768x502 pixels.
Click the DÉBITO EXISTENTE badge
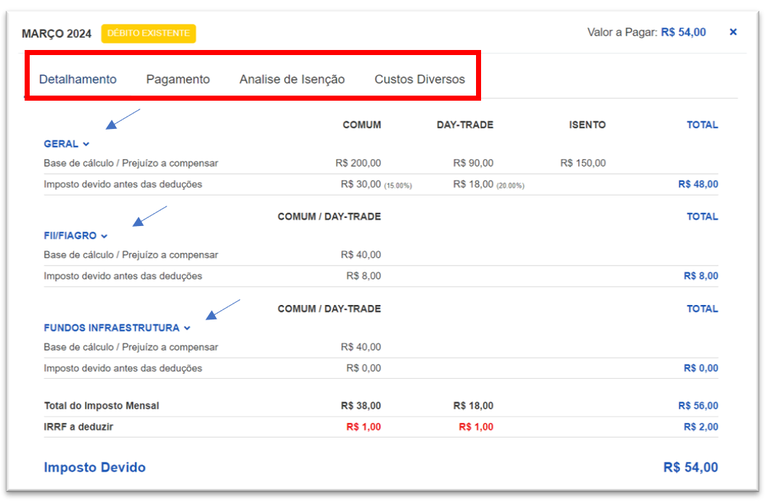148,33
